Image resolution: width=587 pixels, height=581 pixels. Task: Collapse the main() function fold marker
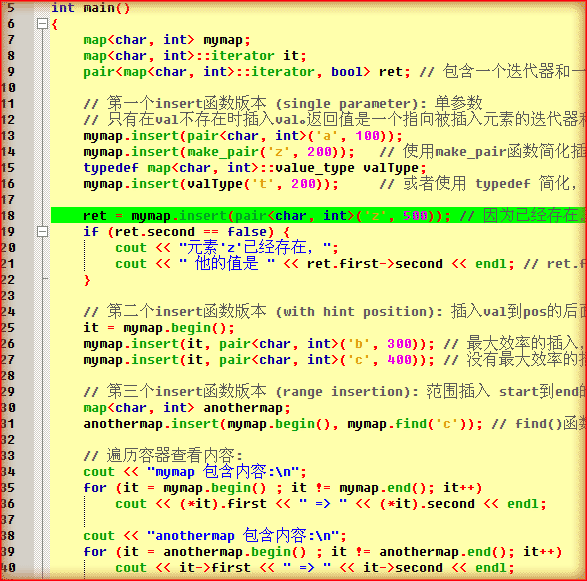coord(42,24)
